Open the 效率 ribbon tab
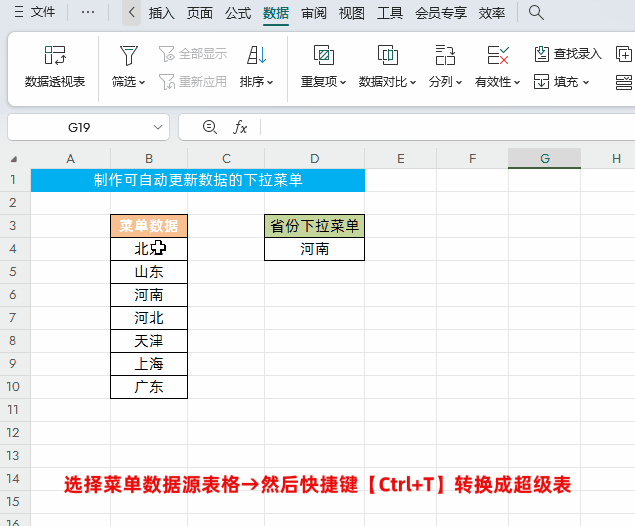This screenshot has height=526, width=635. point(492,13)
